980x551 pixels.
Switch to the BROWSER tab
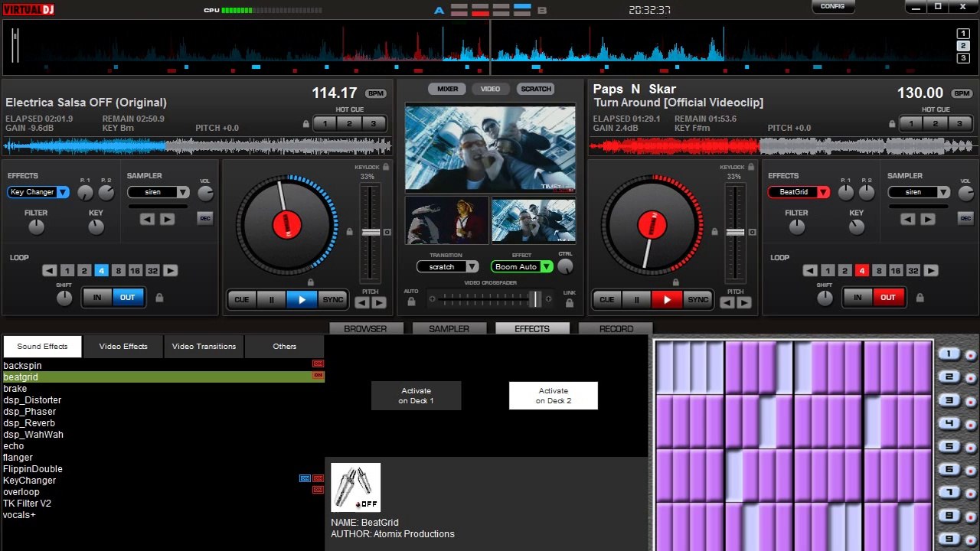365,328
